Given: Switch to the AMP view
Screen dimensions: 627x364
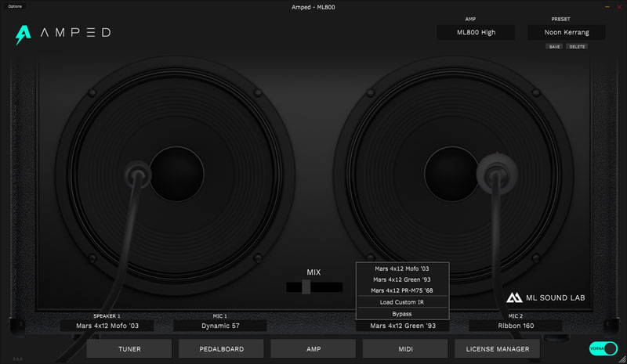Looking at the screenshot, I should (313, 349).
